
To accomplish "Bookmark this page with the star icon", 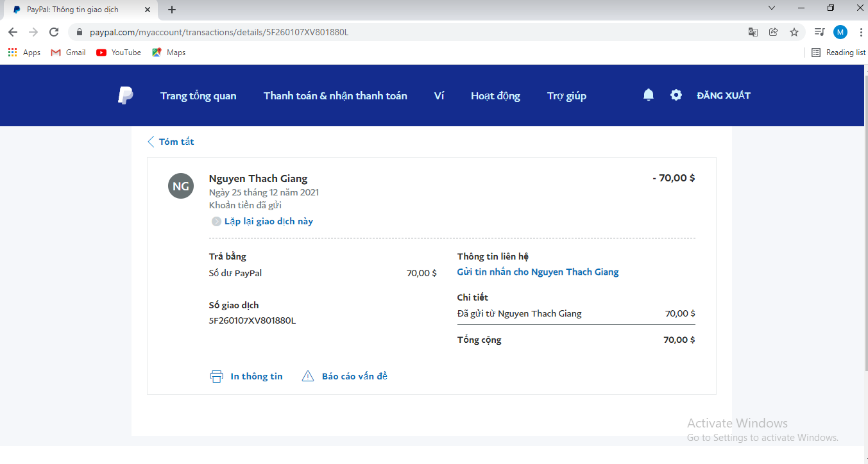I will [794, 32].
